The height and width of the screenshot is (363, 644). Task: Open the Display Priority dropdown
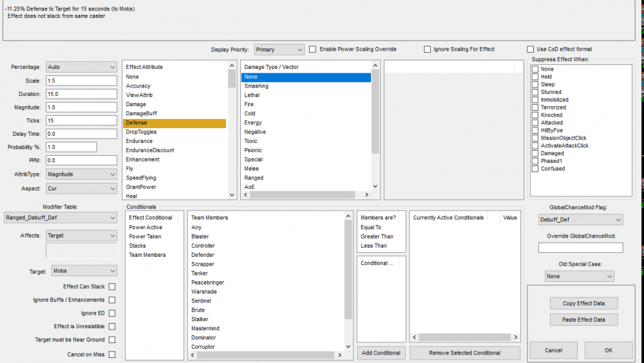pyautogui.click(x=279, y=50)
